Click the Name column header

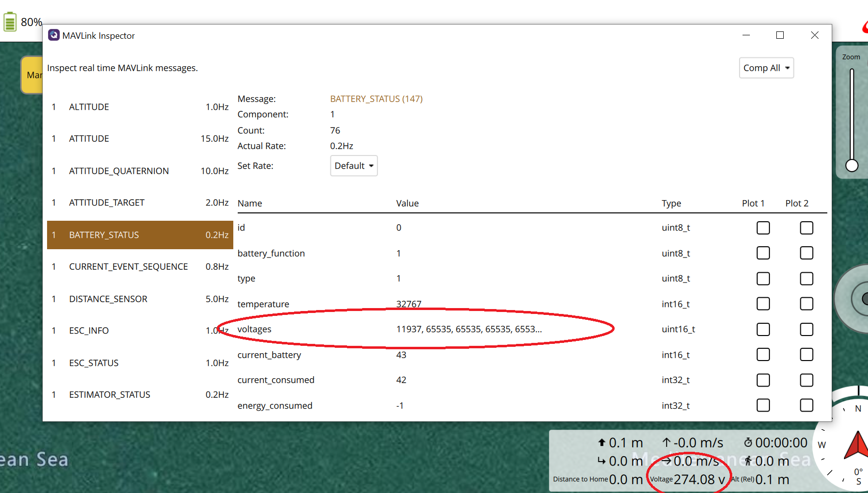click(x=250, y=204)
